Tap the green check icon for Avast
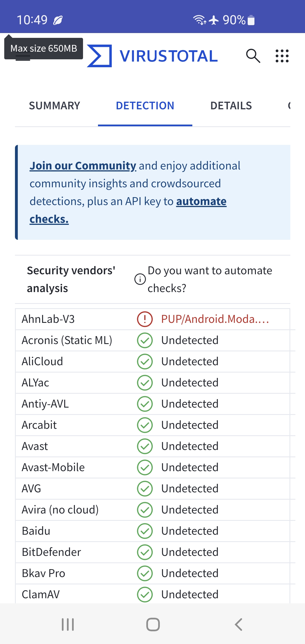Screen dimensions: 305x644 pos(145,446)
